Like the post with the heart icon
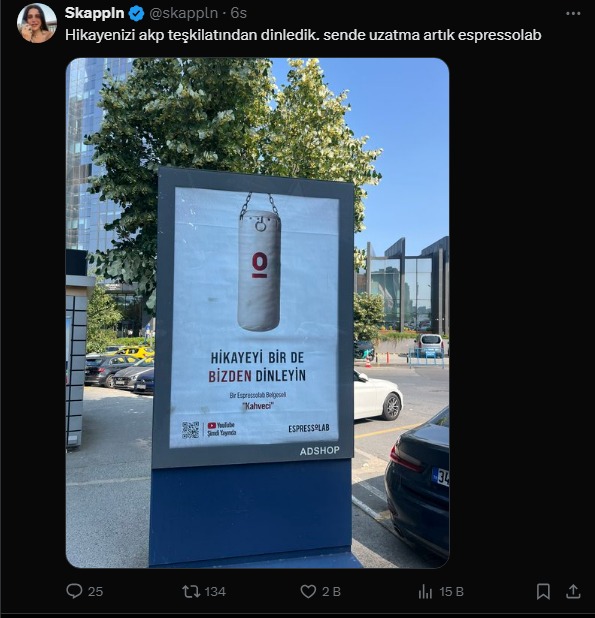 click(308, 592)
